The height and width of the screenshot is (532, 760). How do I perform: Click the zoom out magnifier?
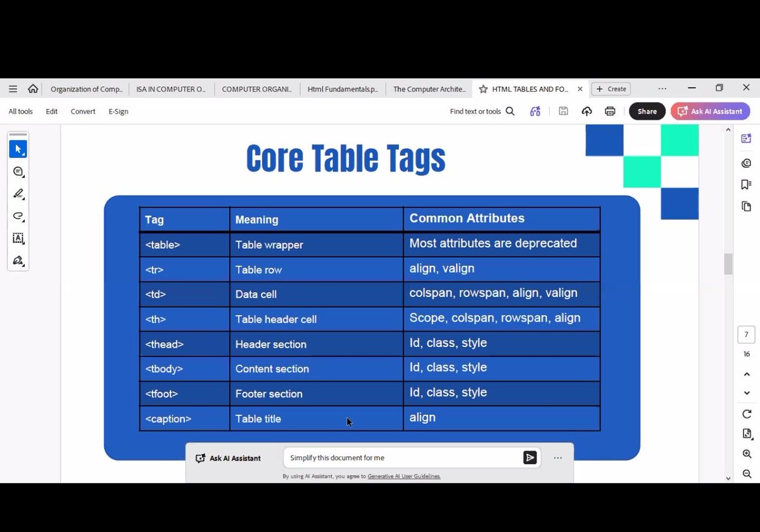click(747, 474)
